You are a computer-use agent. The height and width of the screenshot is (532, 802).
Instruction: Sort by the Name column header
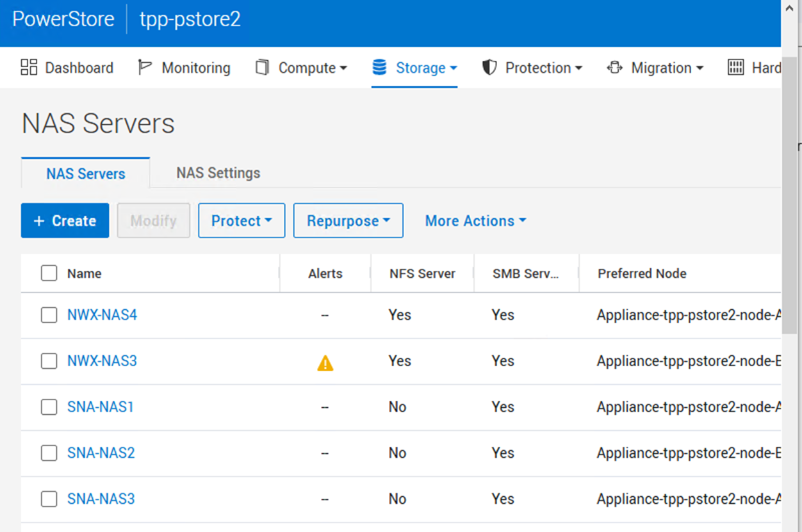[84, 273]
